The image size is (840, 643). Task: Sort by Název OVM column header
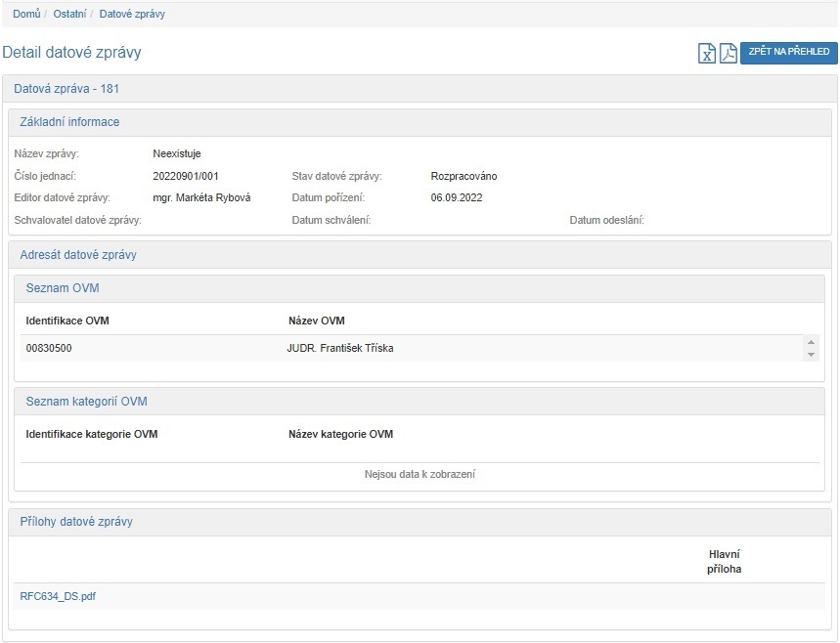point(317,321)
